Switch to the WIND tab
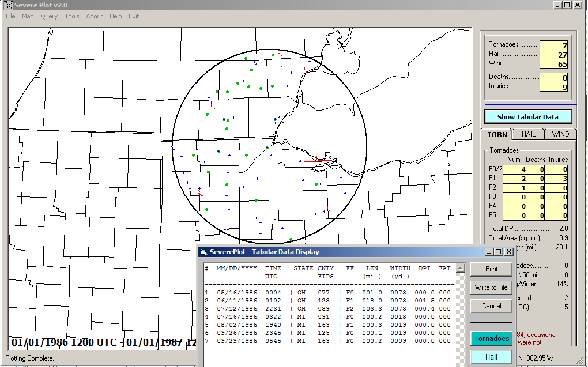 coord(561,134)
